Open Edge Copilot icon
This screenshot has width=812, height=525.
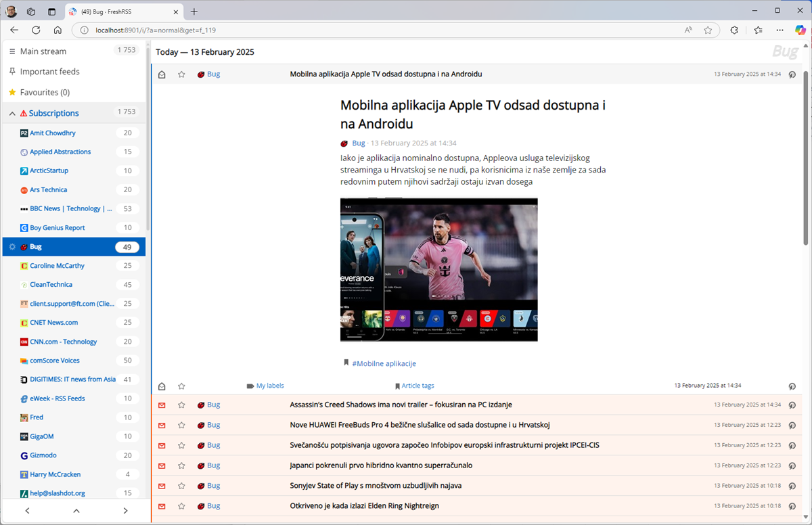coord(800,30)
